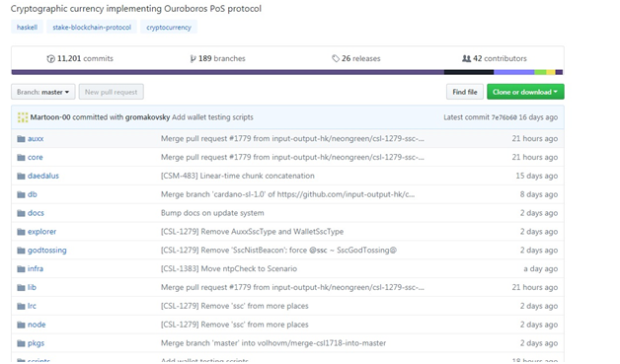620x364 pixels.
Task: Click the db folder icon
Action: coord(21,194)
